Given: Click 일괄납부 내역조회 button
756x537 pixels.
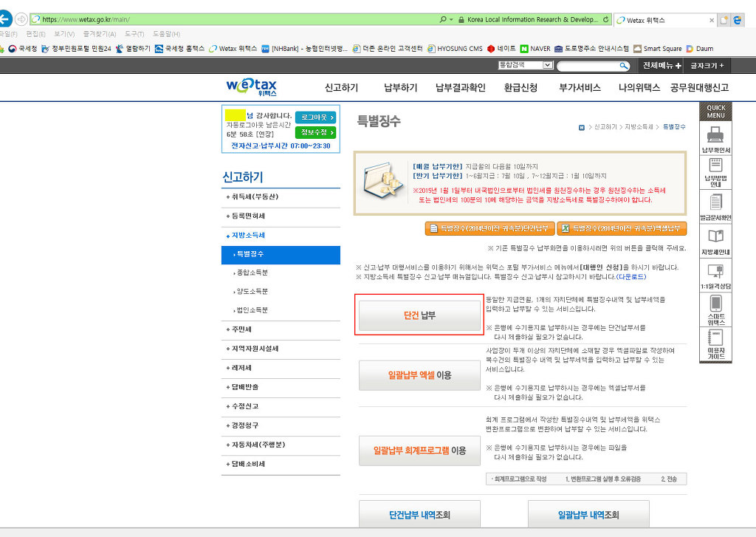Looking at the screenshot, I should click(588, 514).
